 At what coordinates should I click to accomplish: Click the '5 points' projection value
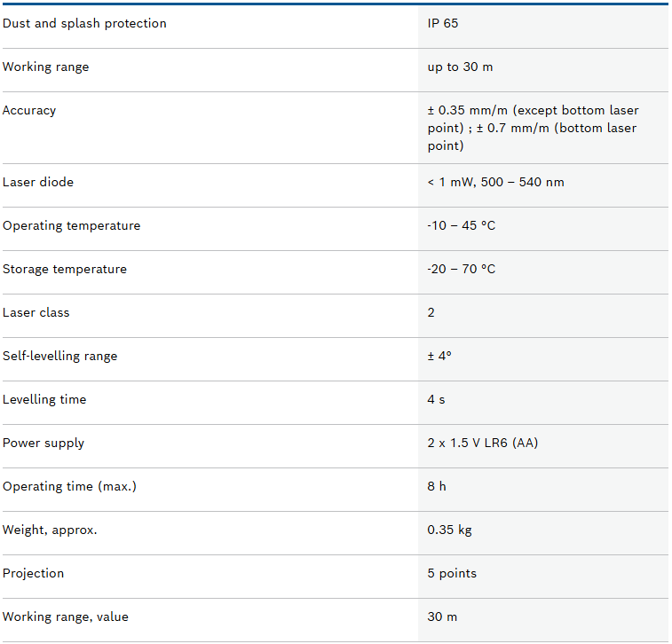tap(452, 574)
